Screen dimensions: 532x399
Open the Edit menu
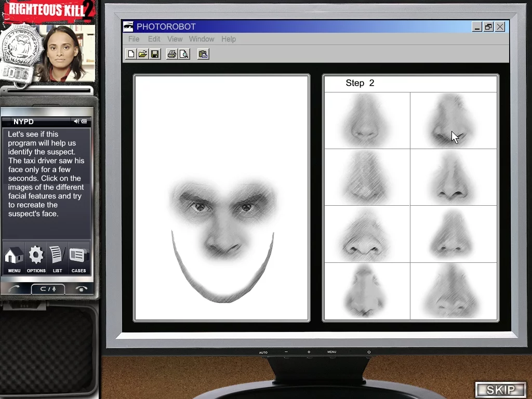[x=154, y=39]
